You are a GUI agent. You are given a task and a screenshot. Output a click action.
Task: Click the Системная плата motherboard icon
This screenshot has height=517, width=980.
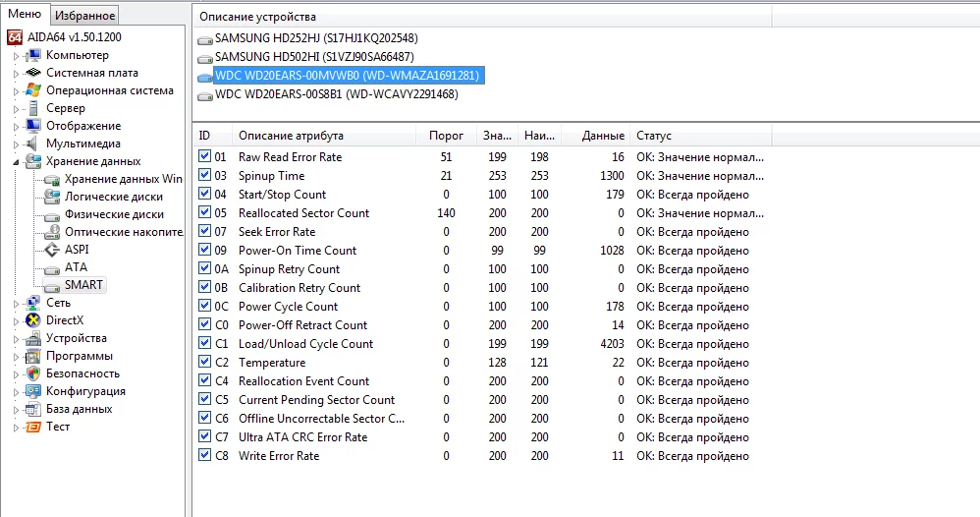click(x=33, y=74)
